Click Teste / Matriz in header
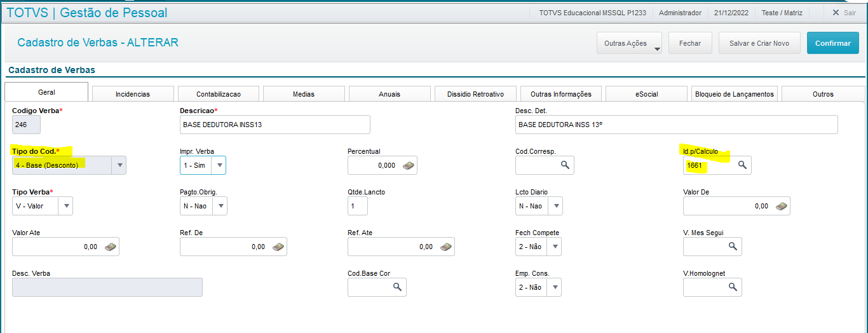The width and height of the screenshot is (868, 333). [x=782, y=13]
